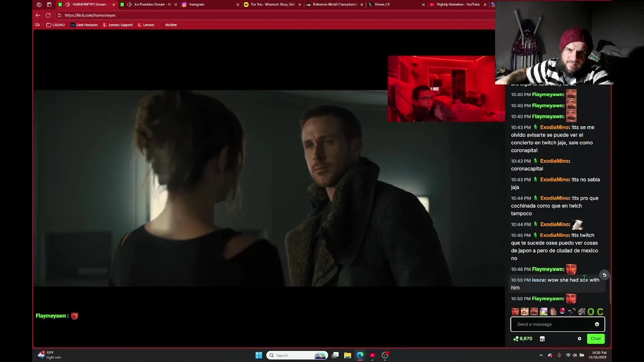Click the taskbar Search box

point(297,355)
